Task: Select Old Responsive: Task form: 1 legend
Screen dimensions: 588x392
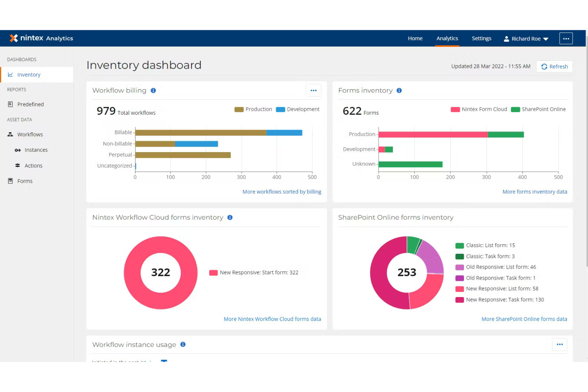Action: coord(496,278)
